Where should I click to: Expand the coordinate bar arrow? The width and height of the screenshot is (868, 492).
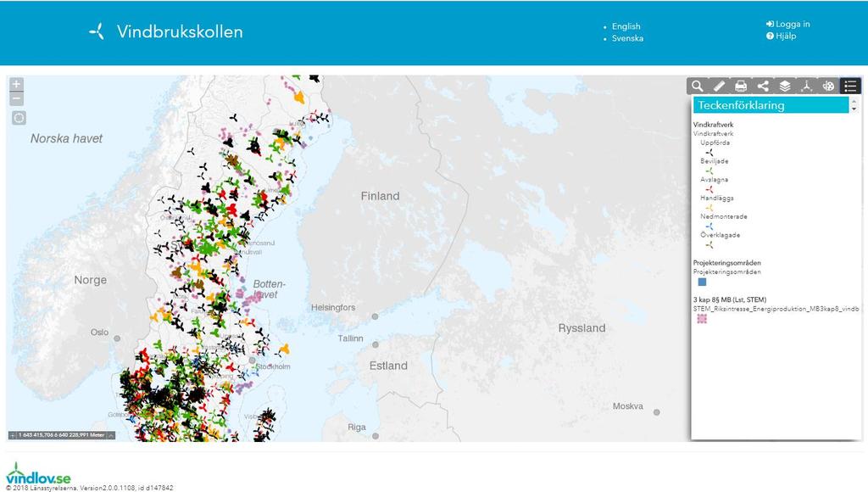(x=111, y=435)
